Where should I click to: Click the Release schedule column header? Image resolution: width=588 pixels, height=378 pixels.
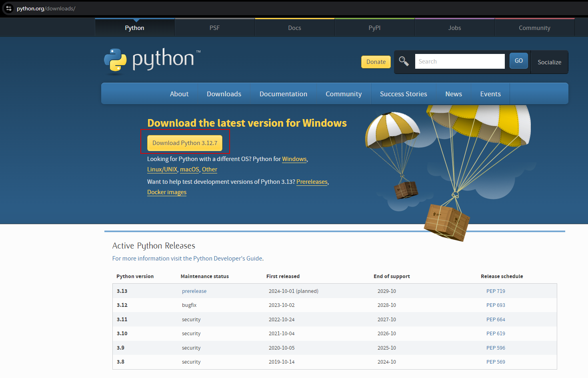(502, 277)
